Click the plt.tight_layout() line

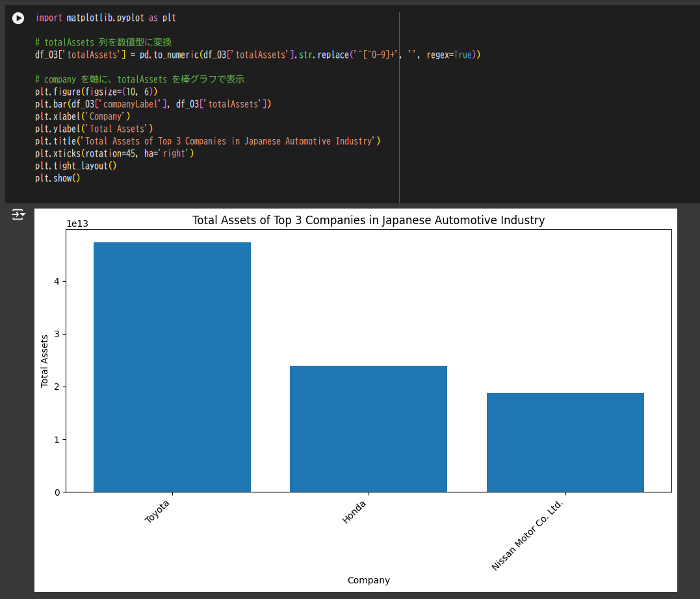[76, 166]
